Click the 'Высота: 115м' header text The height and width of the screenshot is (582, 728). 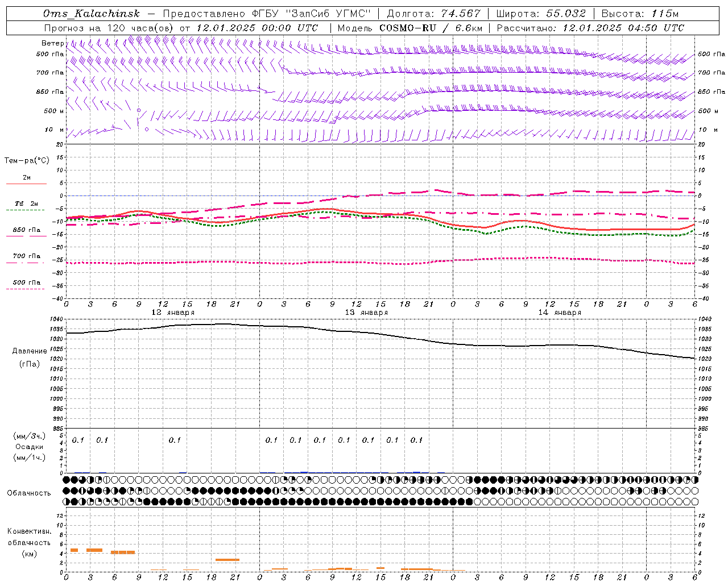click(640, 14)
